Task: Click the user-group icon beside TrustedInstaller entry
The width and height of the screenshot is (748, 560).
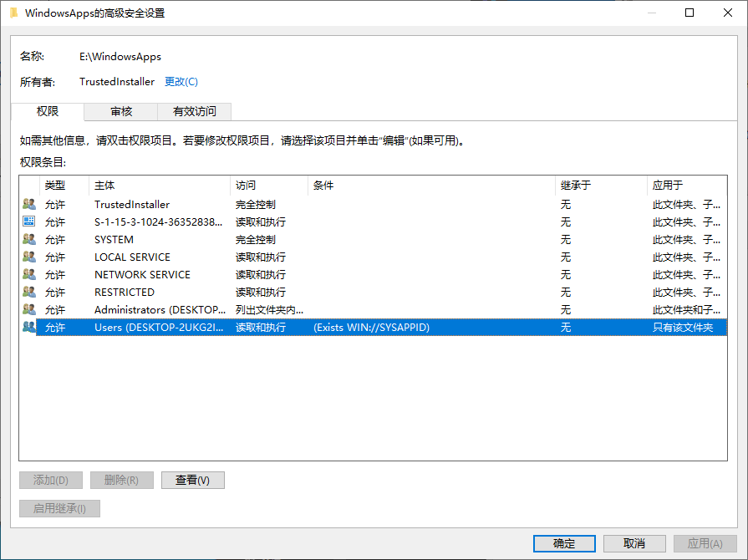Action: tap(29, 204)
